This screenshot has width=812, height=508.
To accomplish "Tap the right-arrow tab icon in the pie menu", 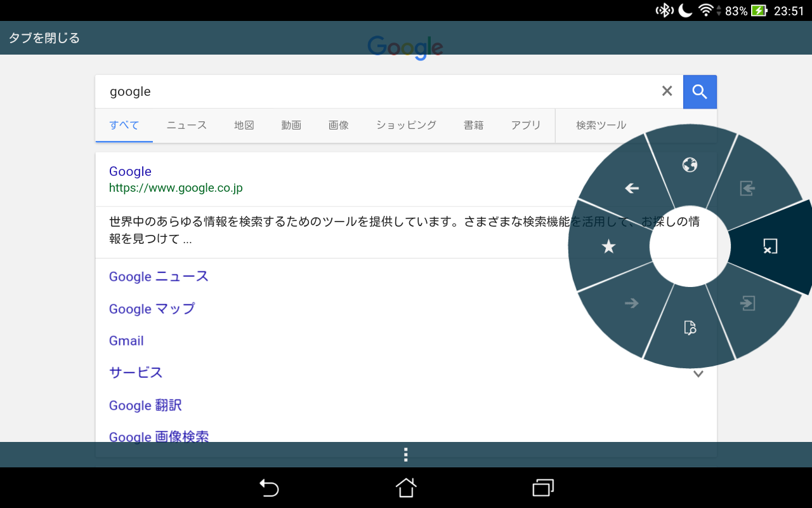I will pyautogui.click(x=748, y=304).
